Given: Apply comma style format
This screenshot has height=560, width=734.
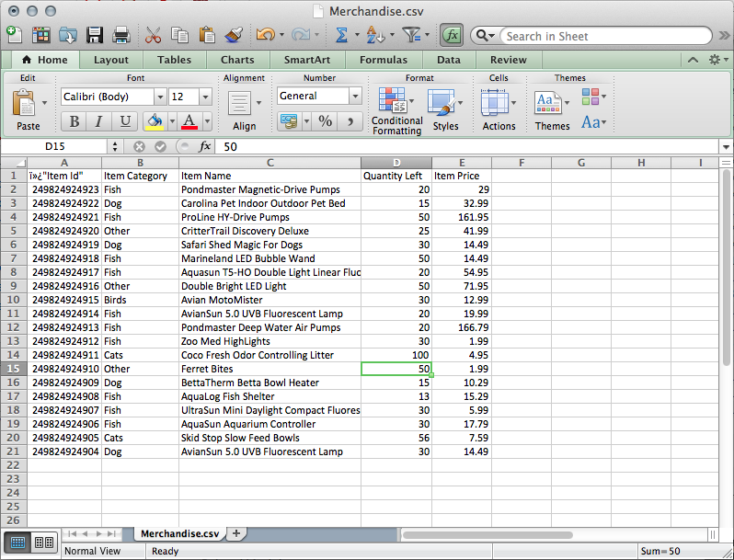Looking at the screenshot, I should (x=350, y=121).
